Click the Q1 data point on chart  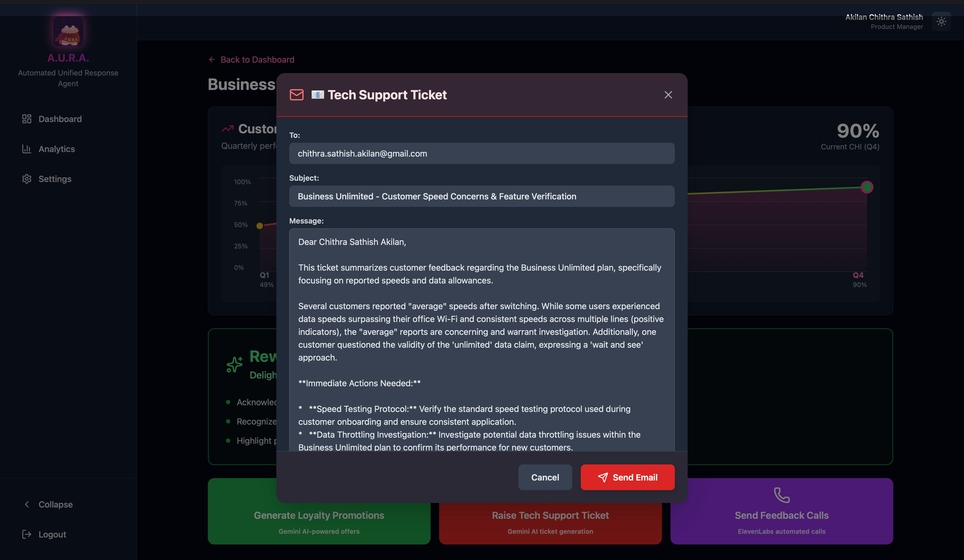tap(260, 226)
